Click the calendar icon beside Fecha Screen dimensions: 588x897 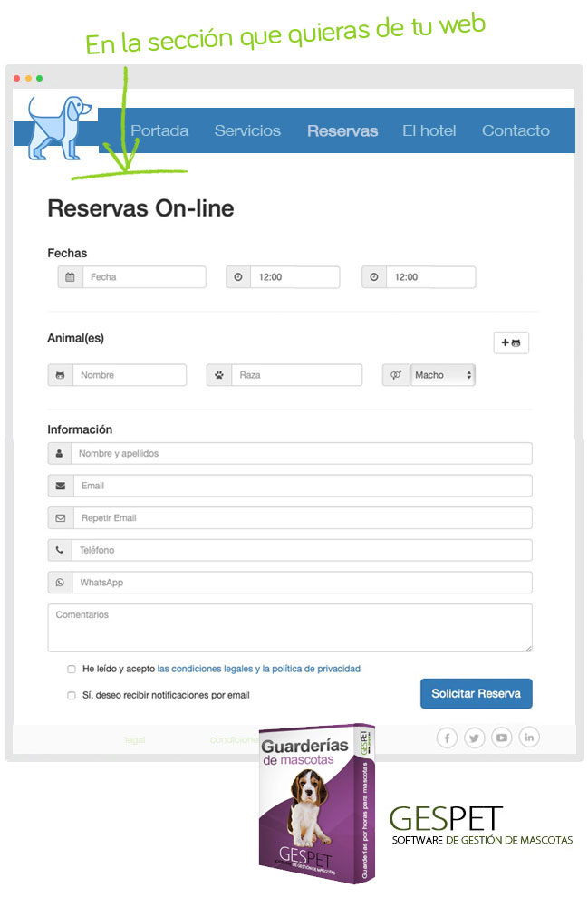point(70,277)
